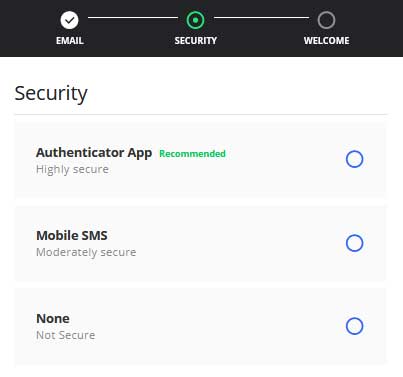Click the divider line under Security heading
The image size is (403, 377).
[201, 114]
